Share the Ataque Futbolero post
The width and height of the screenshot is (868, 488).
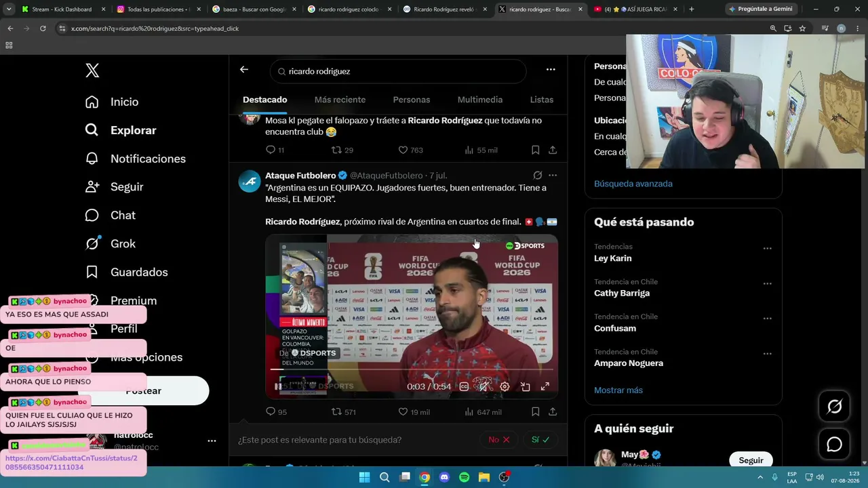(x=553, y=411)
